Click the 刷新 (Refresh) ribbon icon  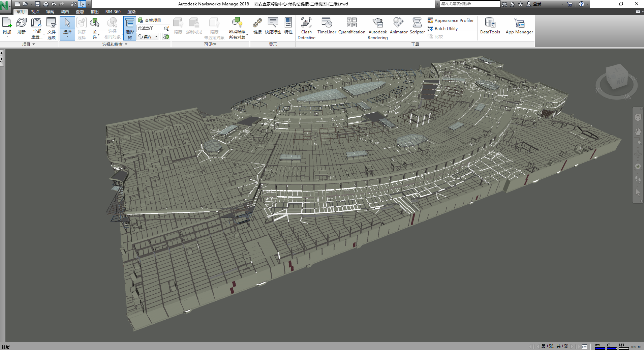coord(22,23)
